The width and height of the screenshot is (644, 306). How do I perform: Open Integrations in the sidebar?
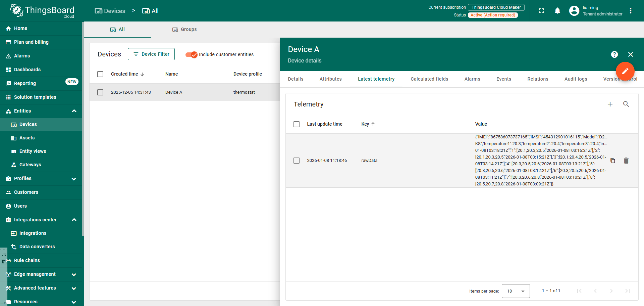tap(41, 233)
